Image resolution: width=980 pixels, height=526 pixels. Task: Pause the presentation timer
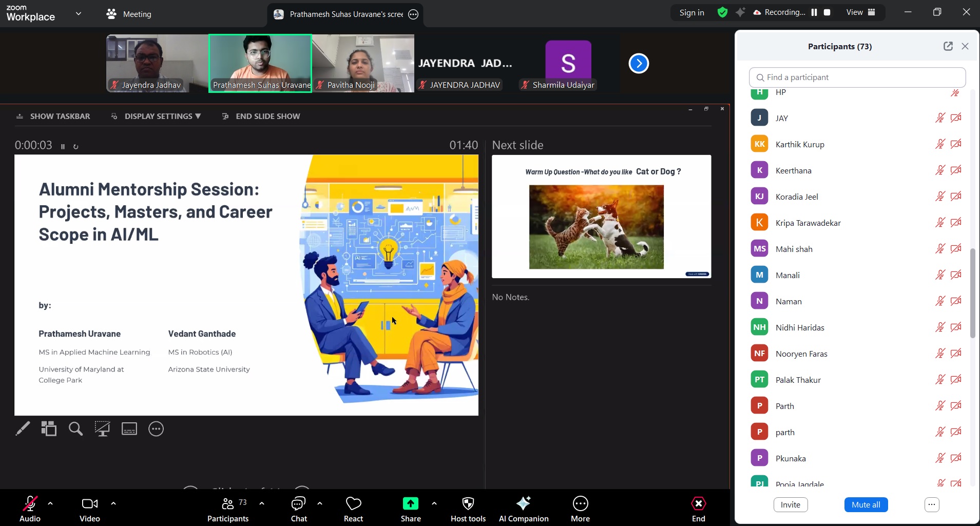(x=63, y=147)
